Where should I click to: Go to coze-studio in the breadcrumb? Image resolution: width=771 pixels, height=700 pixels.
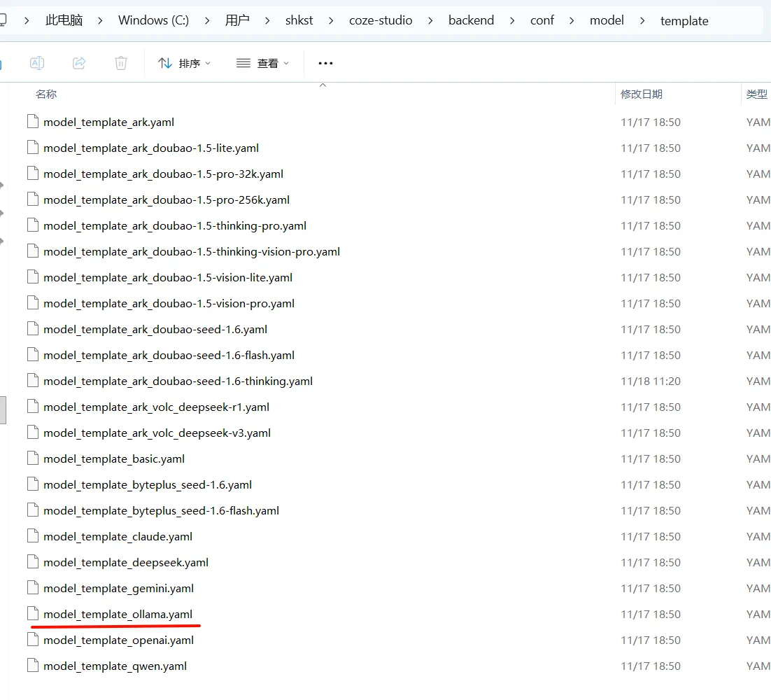pos(381,20)
